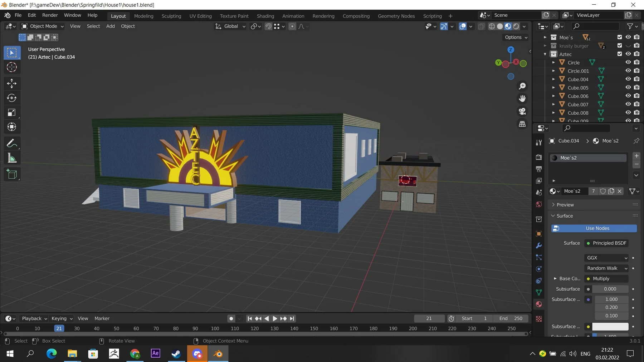
Task: Switch to the Modeling workspace tab
Action: point(143,16)
